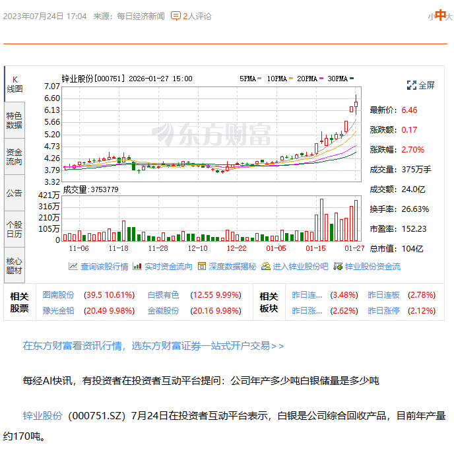Open 锌业股份资金流 link
Viewport: 454px width, 476px height.
373,267
